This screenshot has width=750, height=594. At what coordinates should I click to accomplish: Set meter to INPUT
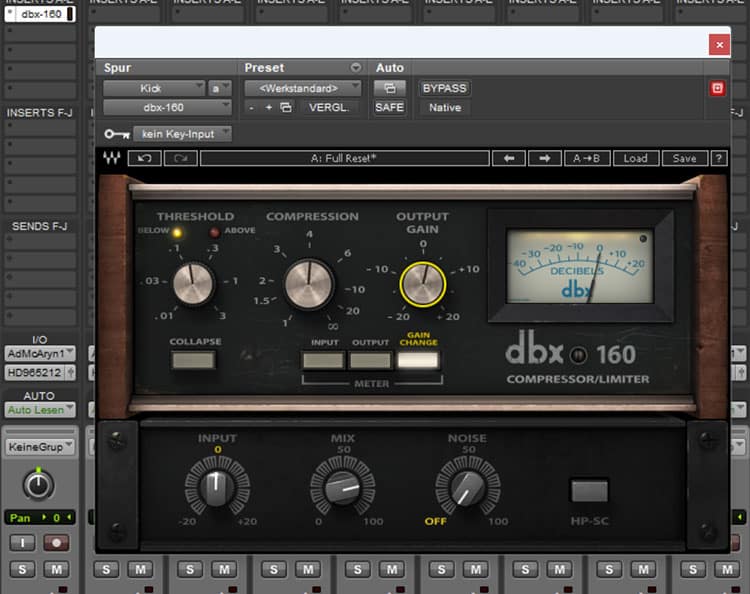(323, 360)
